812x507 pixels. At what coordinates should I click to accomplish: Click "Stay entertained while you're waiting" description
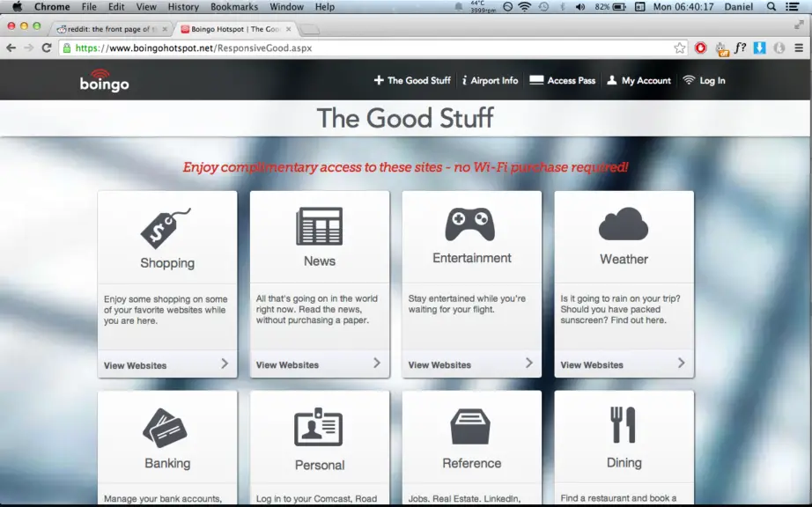(467, 304)
